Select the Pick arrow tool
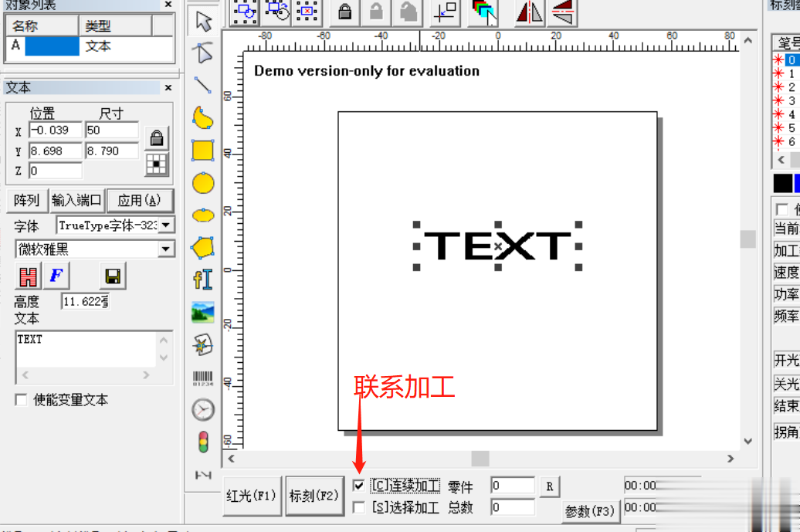The height and width of the screenshot is (532, 800). (204, 22)
